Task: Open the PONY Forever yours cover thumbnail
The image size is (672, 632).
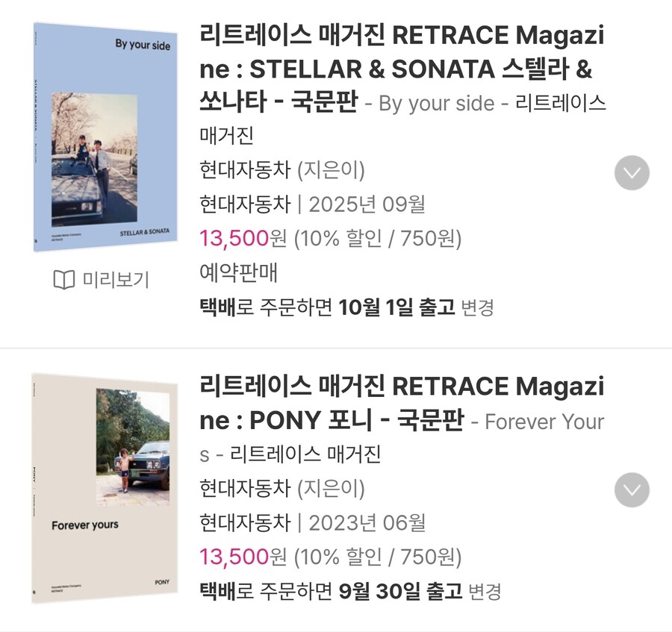Action: (x=105, y=486)
